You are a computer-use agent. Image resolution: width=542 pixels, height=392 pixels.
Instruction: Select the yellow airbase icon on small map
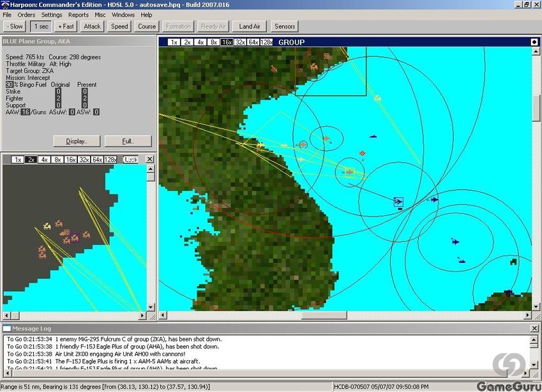coord(47,226)
